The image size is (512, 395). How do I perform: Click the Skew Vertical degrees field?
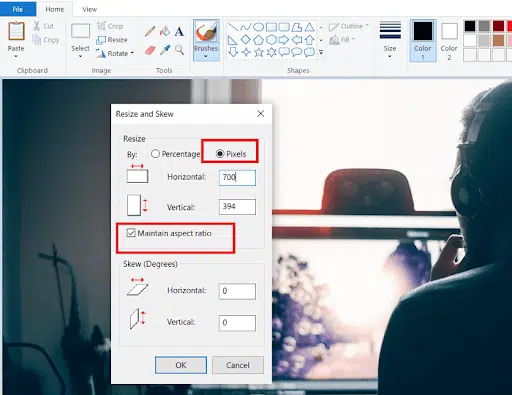click(237, 323)
